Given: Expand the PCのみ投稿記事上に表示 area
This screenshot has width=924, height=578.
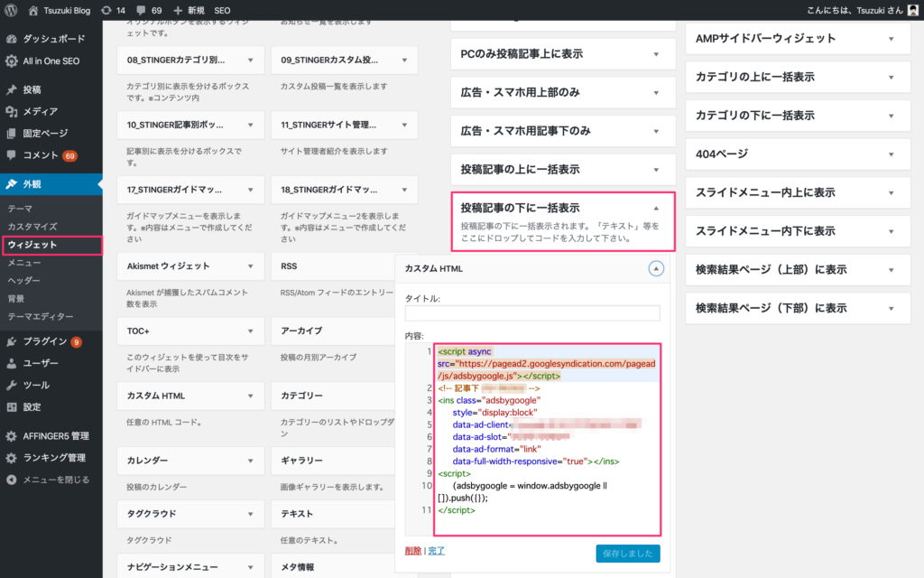Looking at the screenshot, I should pos(656,54).
